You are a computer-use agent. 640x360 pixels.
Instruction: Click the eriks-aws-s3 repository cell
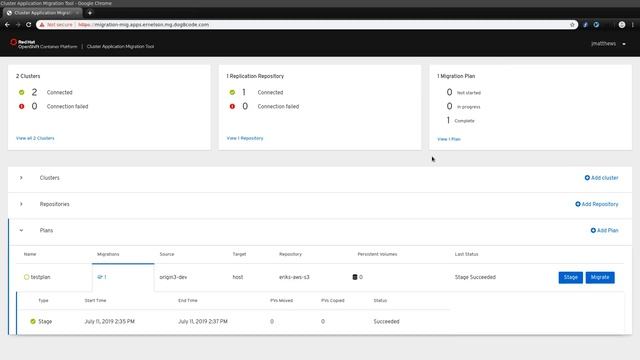(294, 277)
